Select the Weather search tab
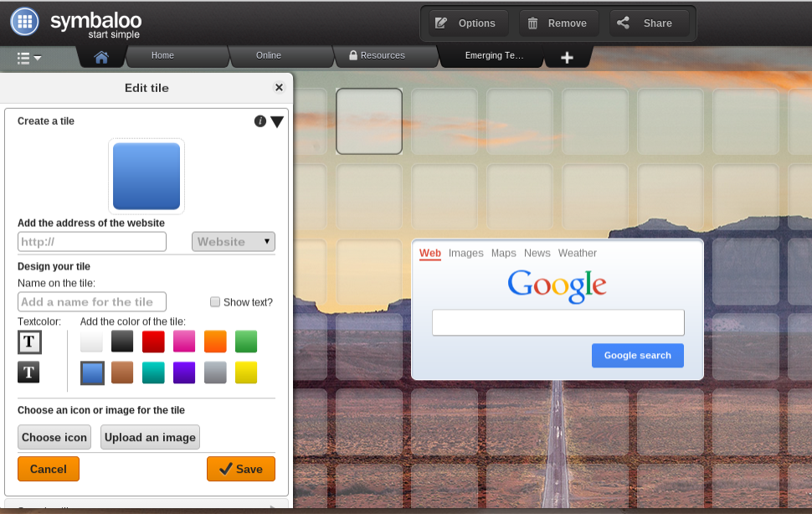The height and width of the screenshot is (514, 812). [x=578, y=253]
